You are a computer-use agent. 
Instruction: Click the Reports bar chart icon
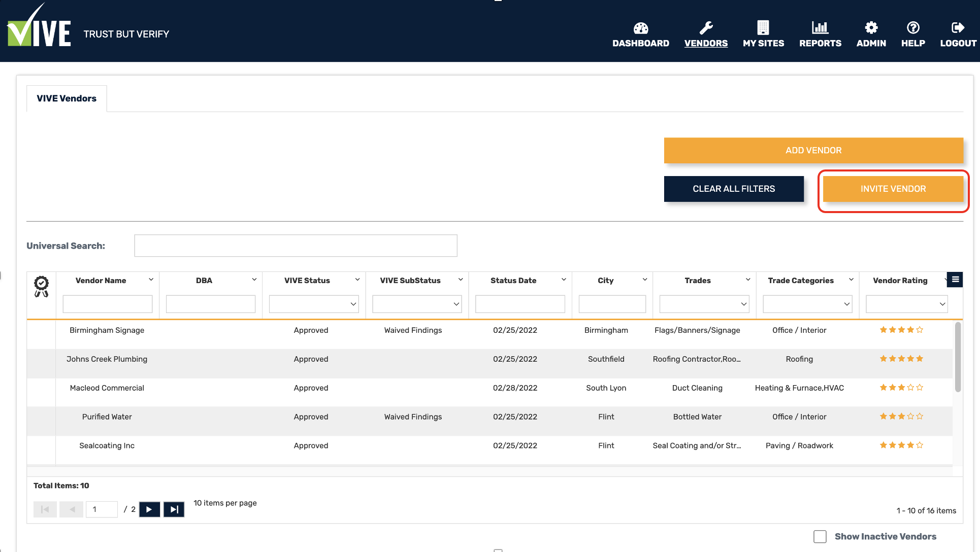click(820, 27)
